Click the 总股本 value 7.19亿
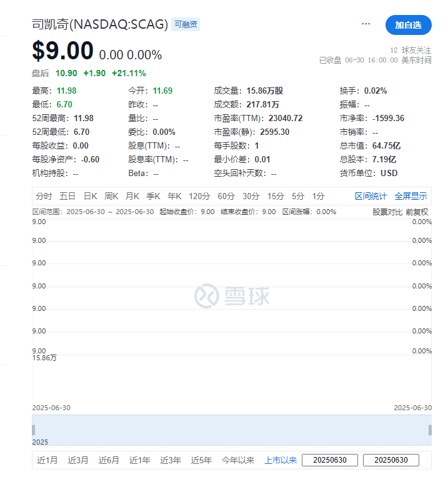448x477 pixels. (x=384, y=159)
